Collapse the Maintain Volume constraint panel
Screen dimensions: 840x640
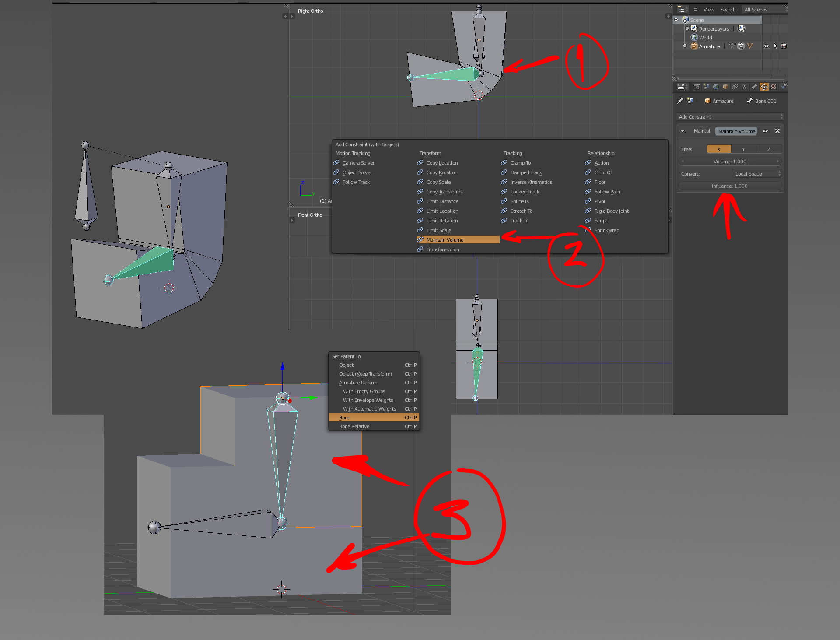click(x=682, y=131)
